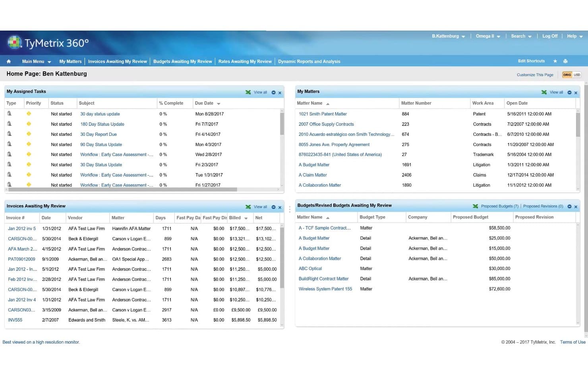Open Budgets Awaiting My Review shortcut

tap(183, 62)
